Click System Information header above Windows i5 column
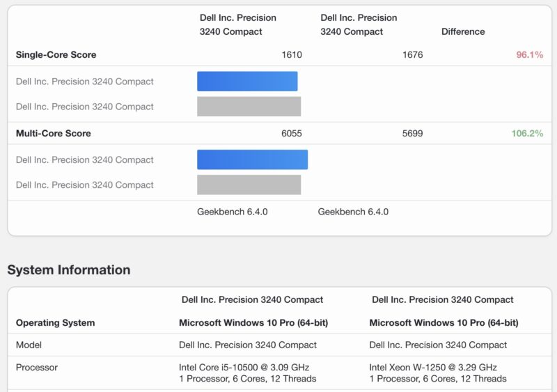 [x=252, y=299]
